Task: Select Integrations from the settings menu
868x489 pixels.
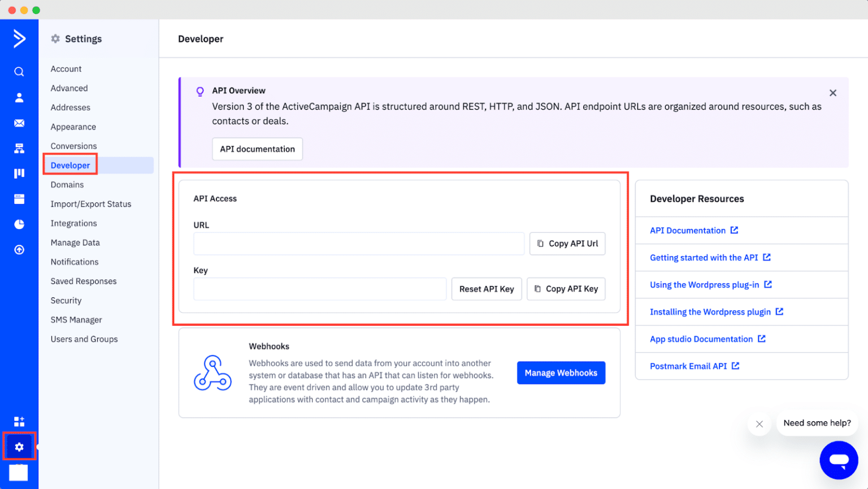Action: point(73,223)
